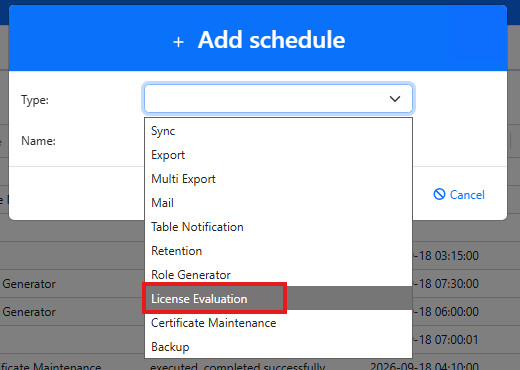520x370 pixels.
Task: Click background row time 04:10:00
Action: pyautogui.click(x=425, y=366)
